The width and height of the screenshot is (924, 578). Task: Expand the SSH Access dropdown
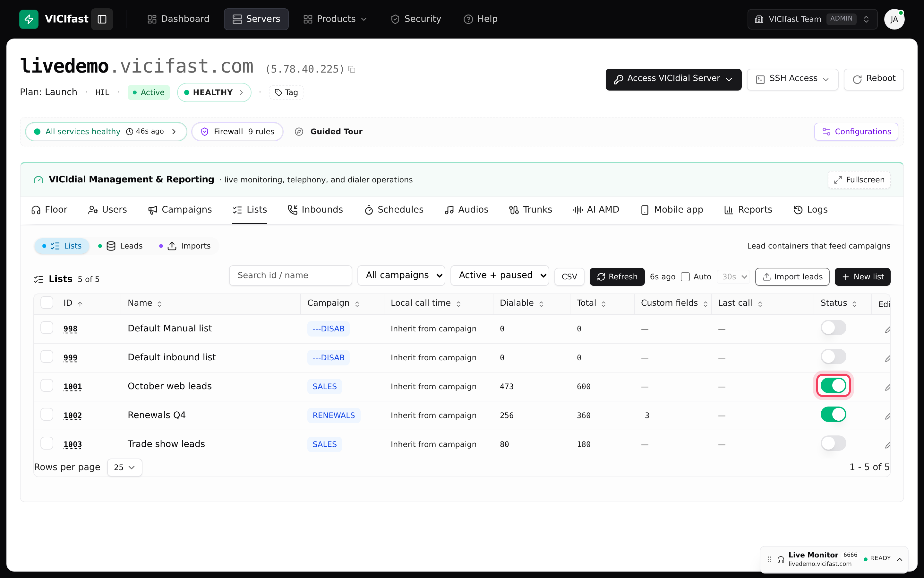coord(793,79)
